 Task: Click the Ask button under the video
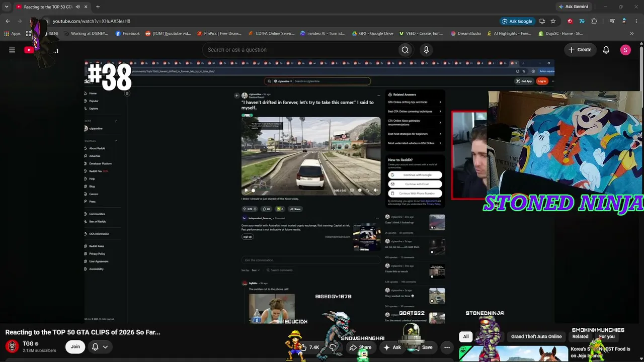coord(392,347)
